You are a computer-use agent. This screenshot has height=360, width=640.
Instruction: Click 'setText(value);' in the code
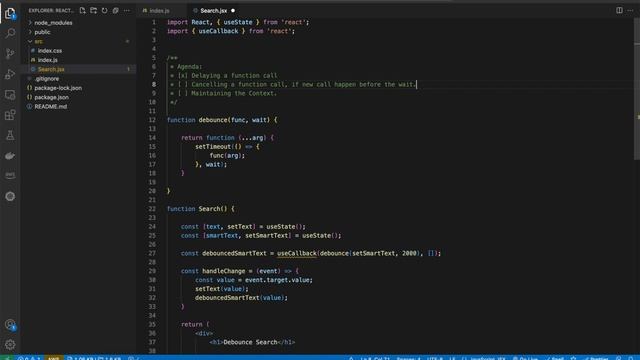(222, 289)
